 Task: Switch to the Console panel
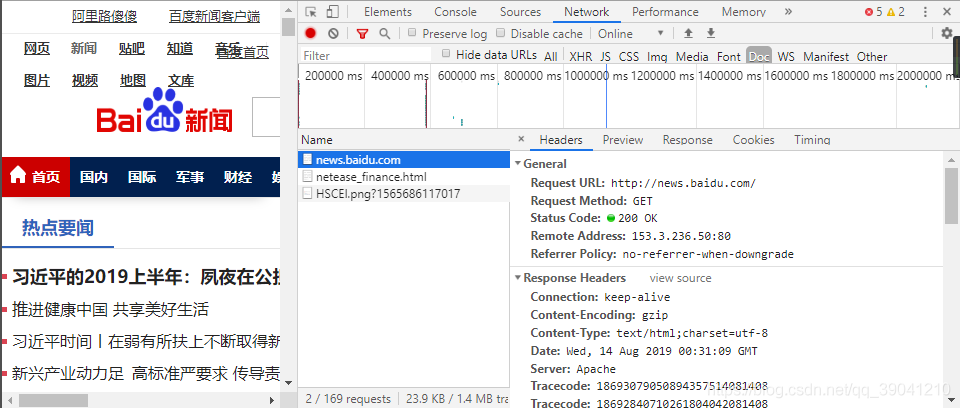click(x=456, y=12)
